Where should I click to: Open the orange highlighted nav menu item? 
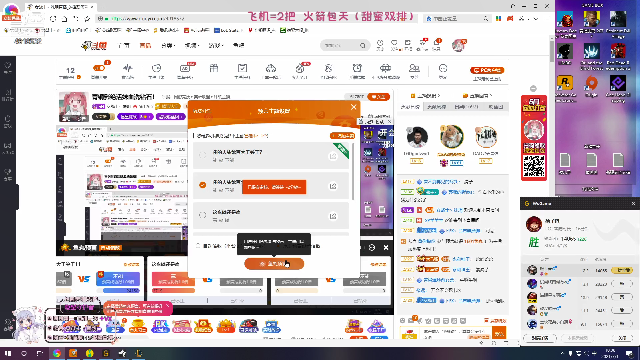click(x=145, y=45)
